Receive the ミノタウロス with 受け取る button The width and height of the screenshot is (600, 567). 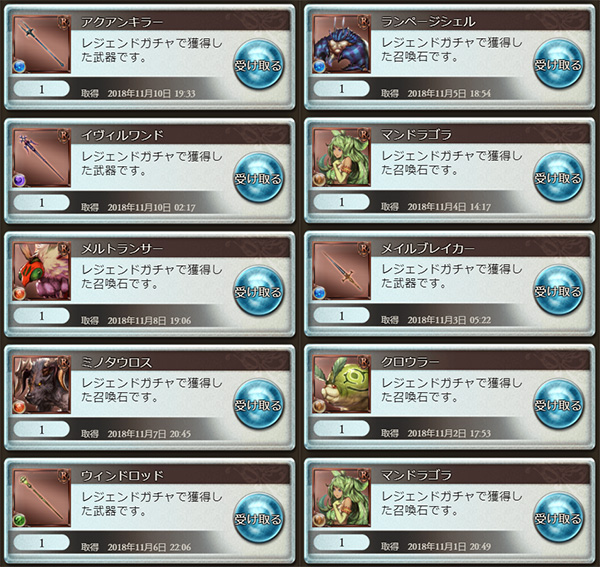click(x=259, y=404)
